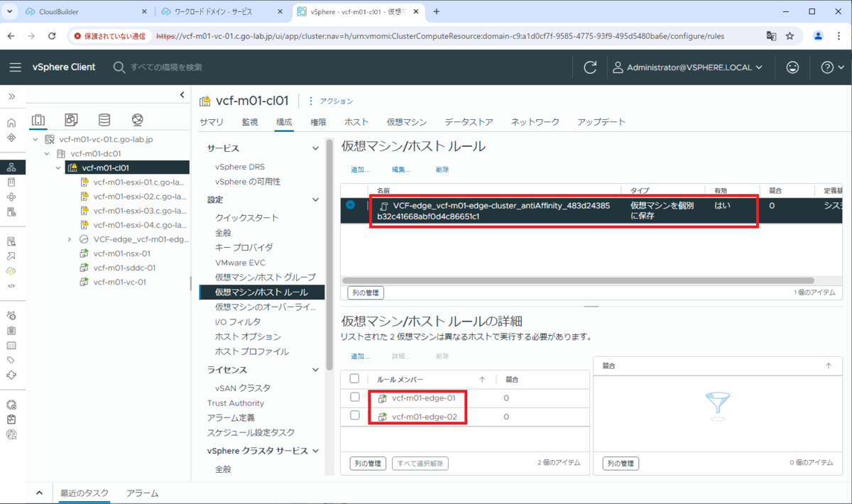Collapse the inventory panel with arrow
The height and width of the screenshot is (504, 852).
tap(182, 94)
